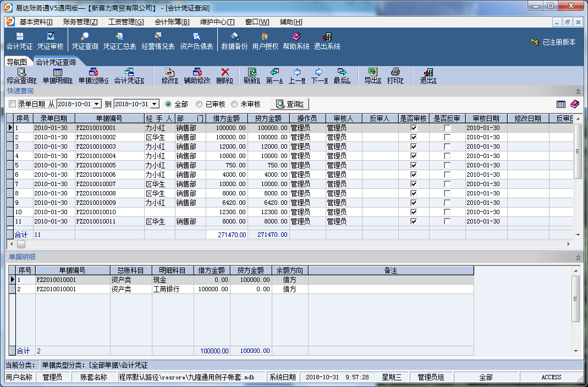This screenshot has width=588, height=387.
Task: Print with the 打印P icon
Action: coord(395,76)
